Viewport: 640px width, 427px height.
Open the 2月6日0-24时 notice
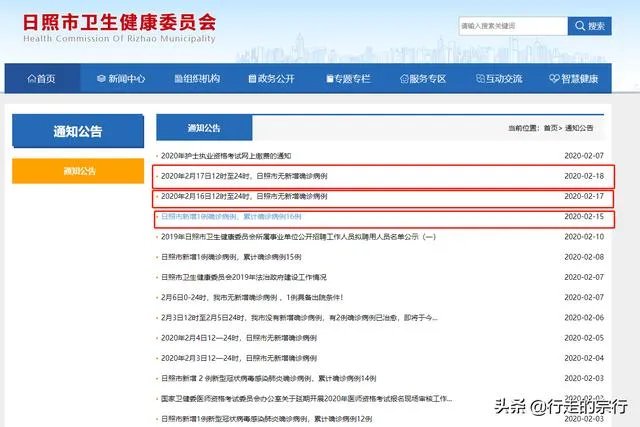coord(252,298)
